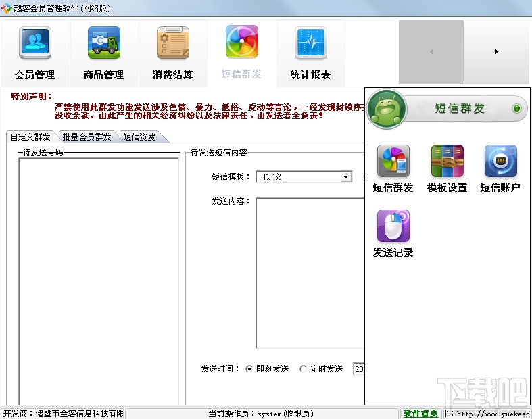
Task: Open the 软件首页 link in the status bar
Action: (420, 414)
